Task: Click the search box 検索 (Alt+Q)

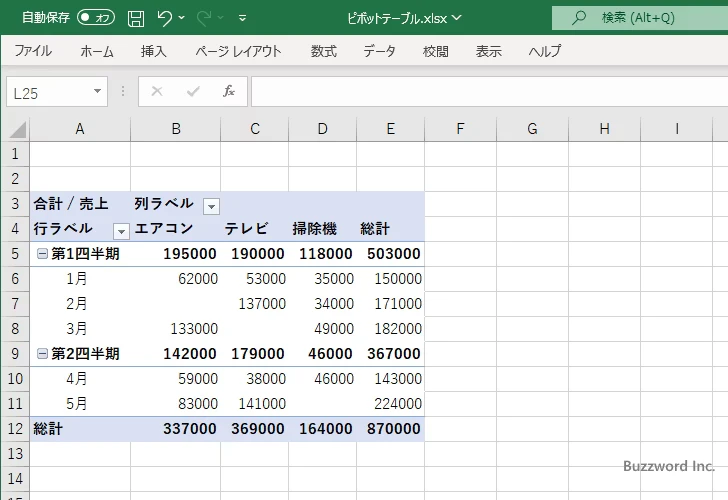Action: click(x=640, y=18)
